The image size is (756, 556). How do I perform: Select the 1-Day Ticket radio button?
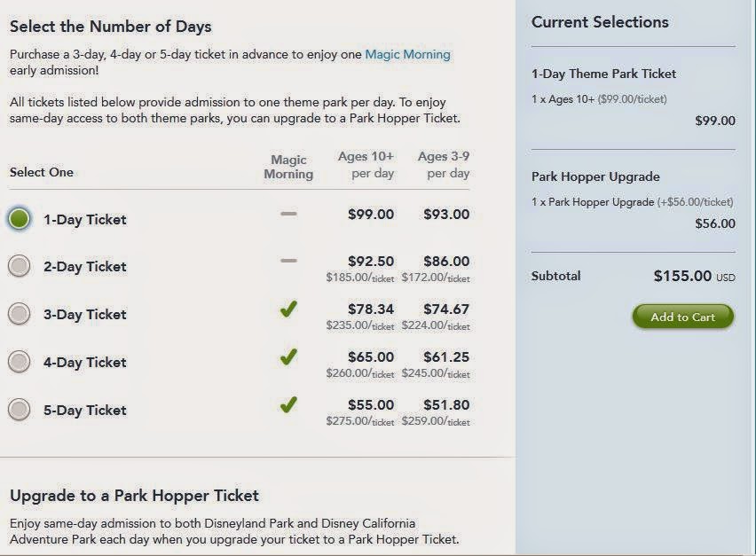[20, 219]
